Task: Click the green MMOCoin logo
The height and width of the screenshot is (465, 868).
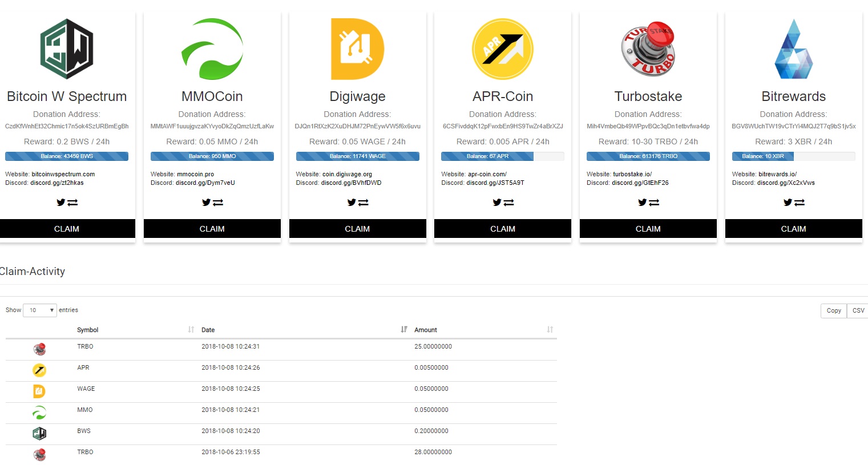Action: (212, 49)
